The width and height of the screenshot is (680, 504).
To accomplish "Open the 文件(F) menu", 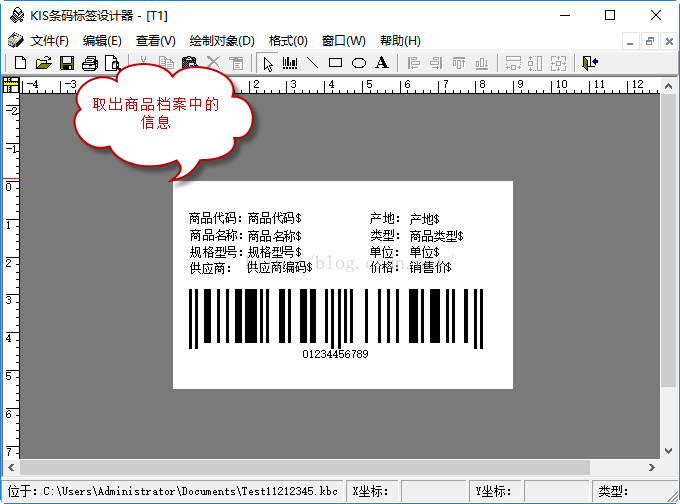I will 49,41.
